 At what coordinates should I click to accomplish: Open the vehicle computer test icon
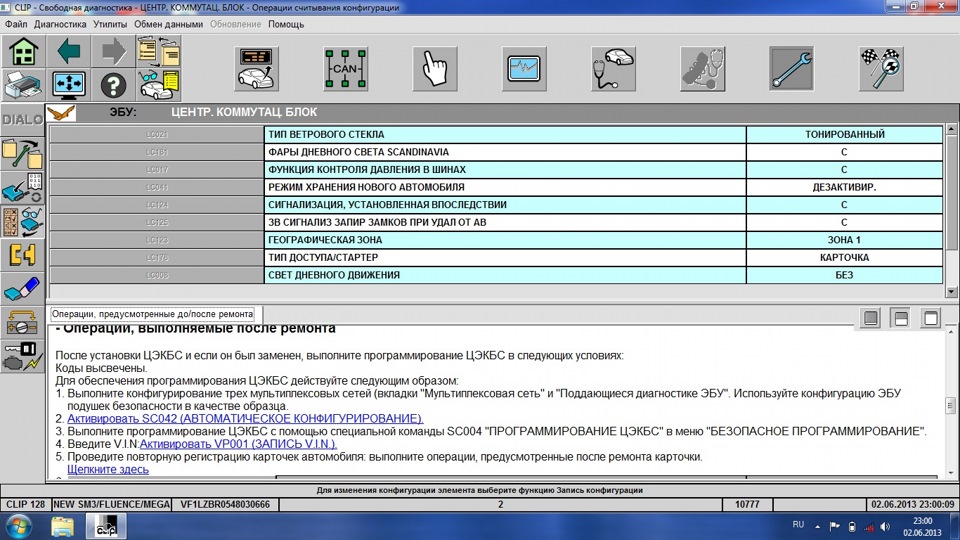tap(256, 69)
